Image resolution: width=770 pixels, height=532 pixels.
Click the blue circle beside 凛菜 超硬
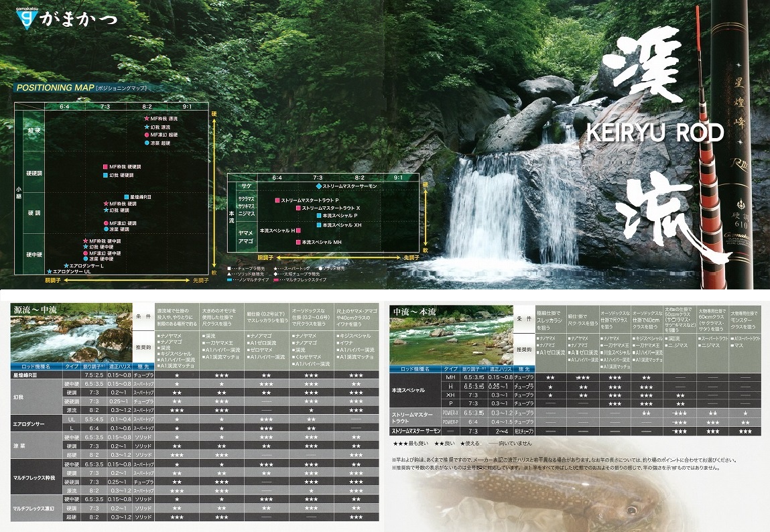(147, 143)
